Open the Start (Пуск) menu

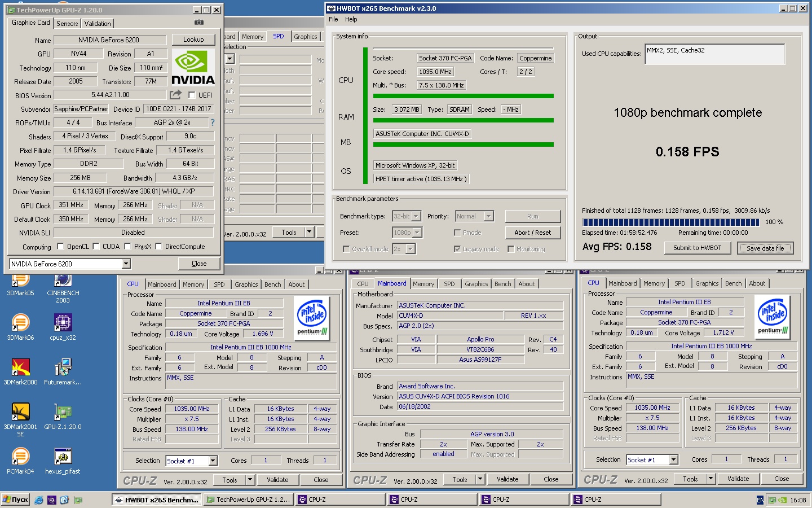click(x=16, y=500)
